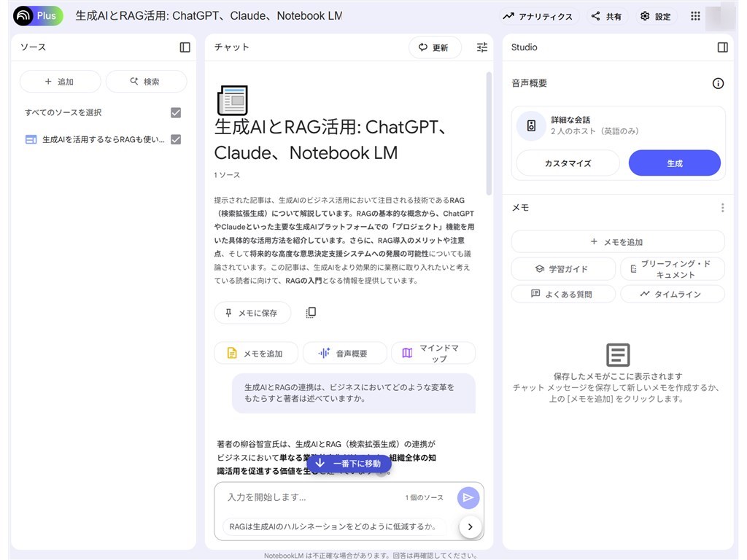Click 学習ガイド button
Screen dimensions: 747x560
click(x=564, y=269)
